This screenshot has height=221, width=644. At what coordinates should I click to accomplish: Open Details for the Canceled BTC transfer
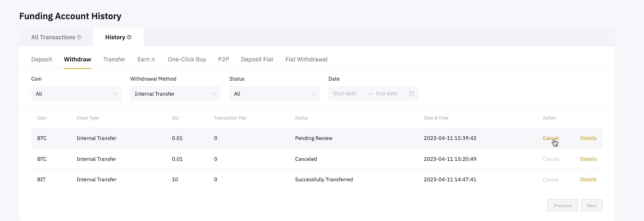click(x=588, y=159)
